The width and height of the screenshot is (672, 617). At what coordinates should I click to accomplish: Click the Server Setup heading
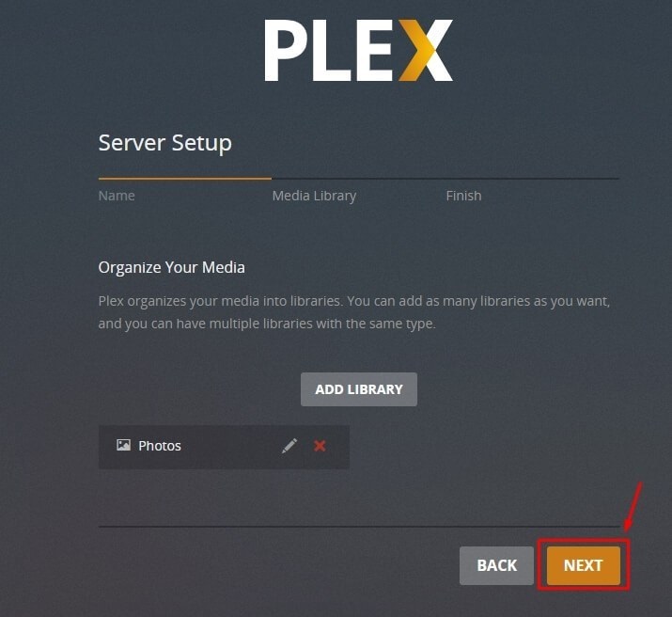pyautogui.click(x=165, y=143)
